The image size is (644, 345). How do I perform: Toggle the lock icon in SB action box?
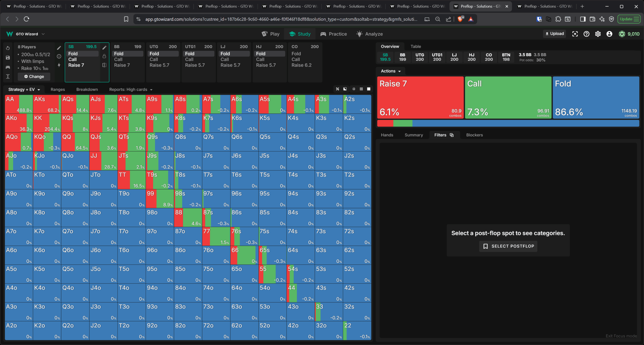tap(104, 56)
